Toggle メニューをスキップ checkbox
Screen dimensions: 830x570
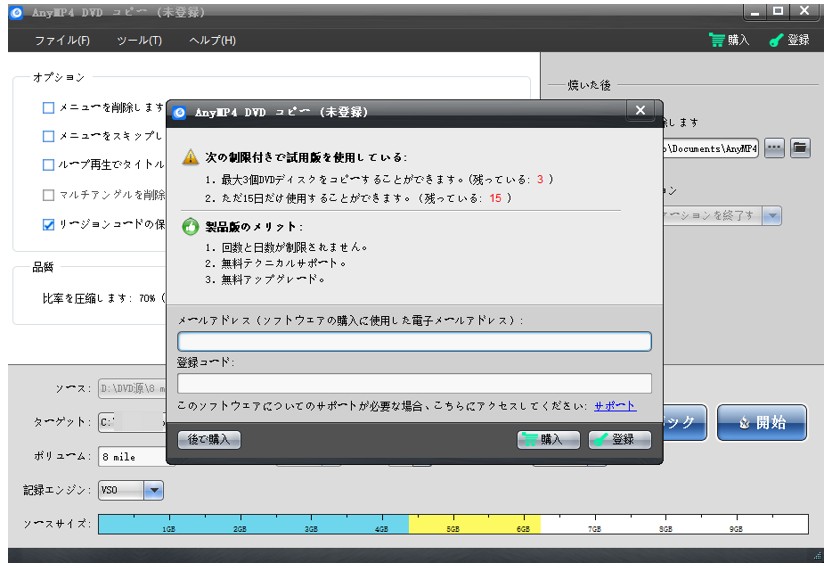pos(48,136)
